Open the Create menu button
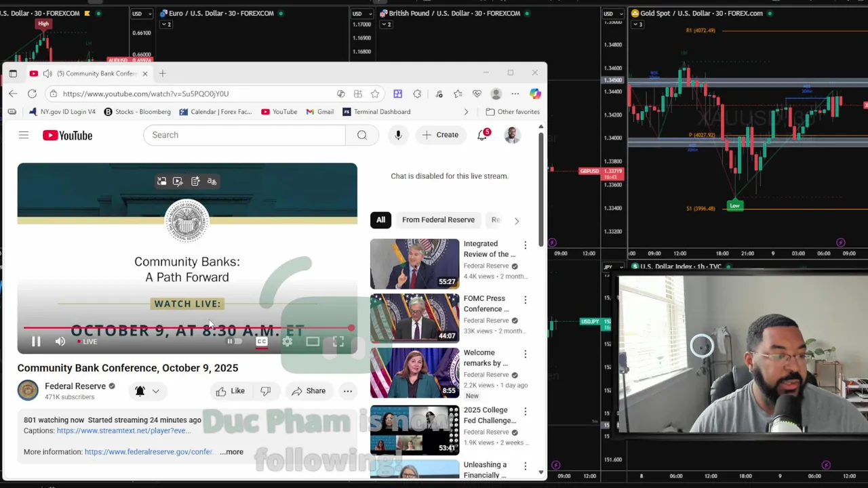 441,135
